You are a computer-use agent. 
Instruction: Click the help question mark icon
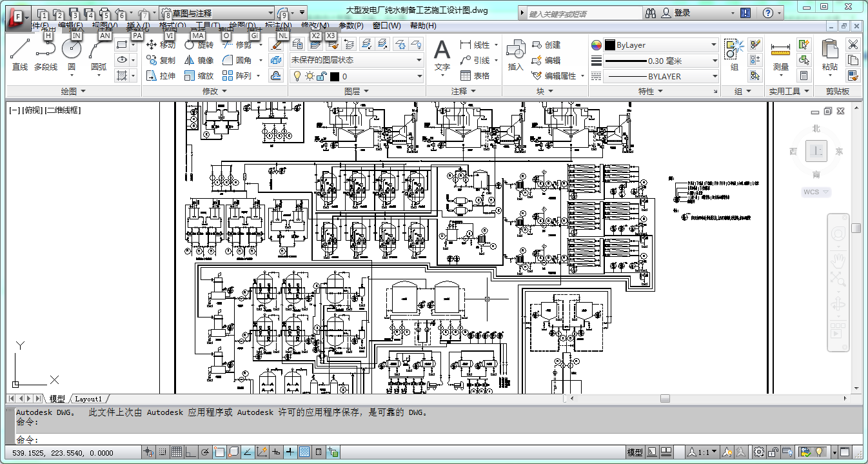point(767,13)
